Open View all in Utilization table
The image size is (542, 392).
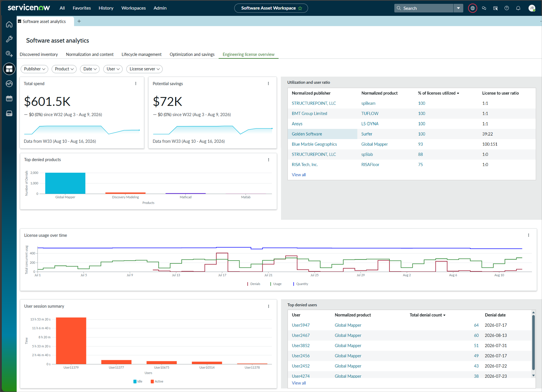(x=298, y=175)
